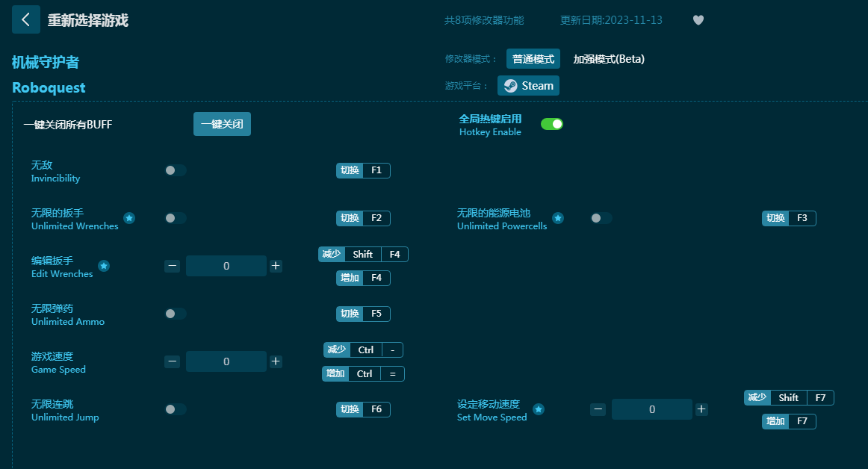Click the 一键关闭所有BUFF label
Viewport: 868px width, 469px height.
tap(67, 125)
